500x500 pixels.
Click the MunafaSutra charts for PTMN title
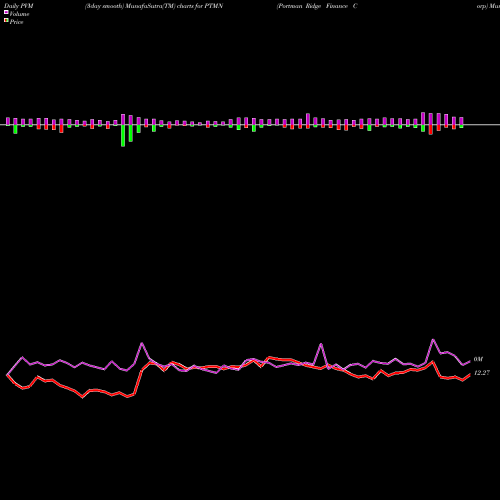[154, 6]
